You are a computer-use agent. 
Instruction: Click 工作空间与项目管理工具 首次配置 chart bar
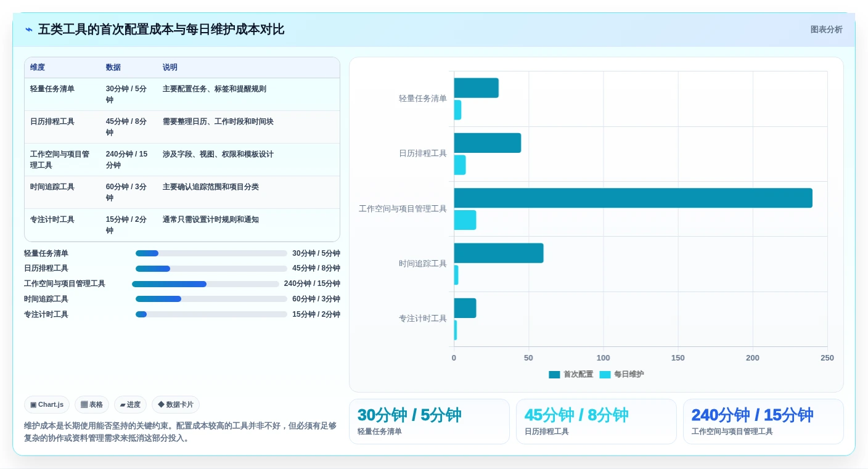pos(633,198)
